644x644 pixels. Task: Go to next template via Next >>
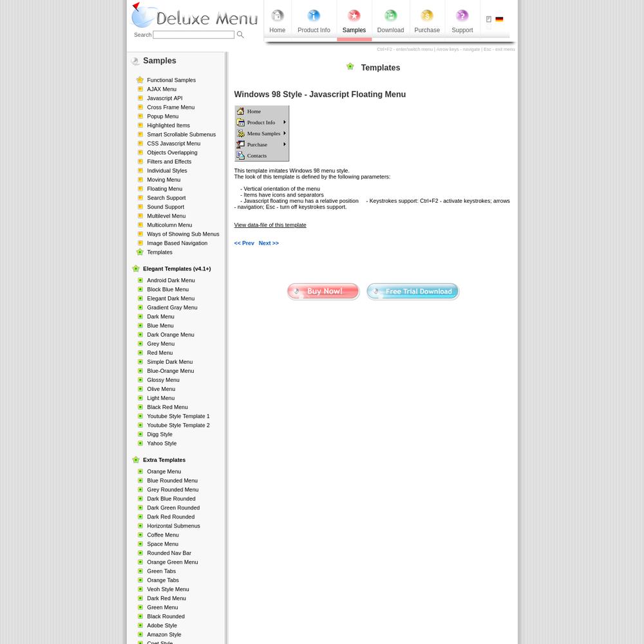tap(269, 243)
